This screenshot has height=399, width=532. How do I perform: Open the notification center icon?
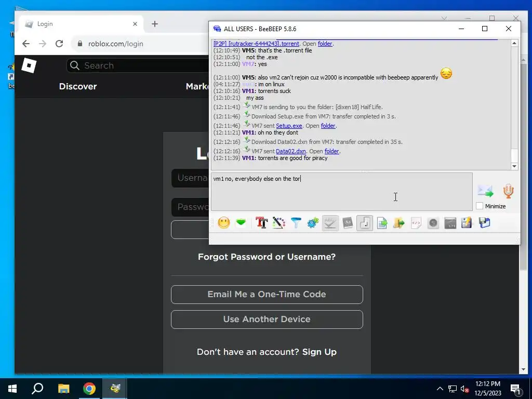click(x=515, y=389)
